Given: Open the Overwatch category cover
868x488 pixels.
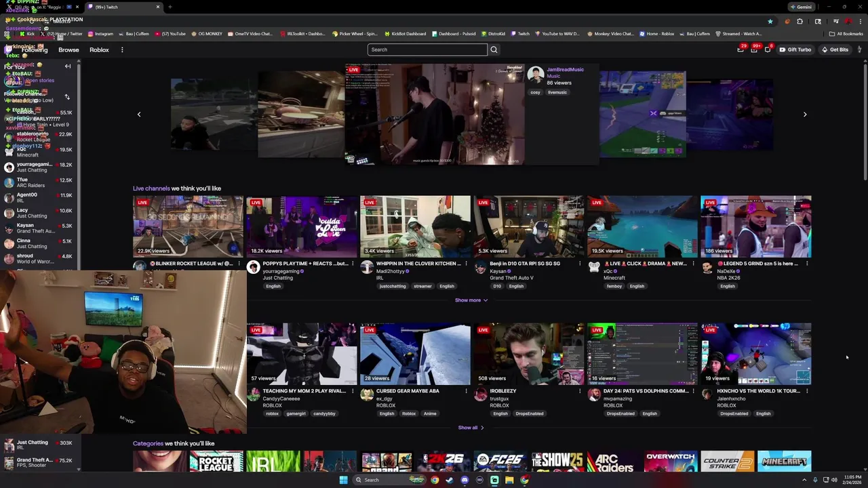Looking at the screenshot, I should pyautogui.click(x=671, y=461).
